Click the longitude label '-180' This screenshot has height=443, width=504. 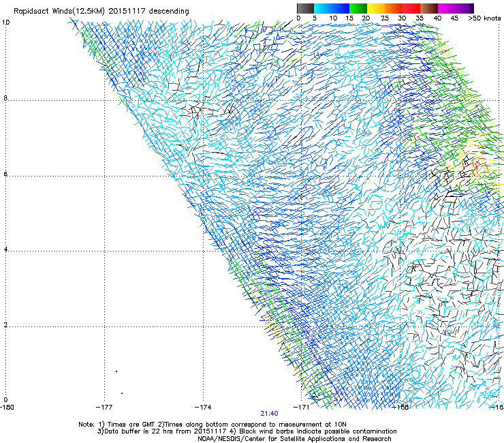[x=7, y=408]
